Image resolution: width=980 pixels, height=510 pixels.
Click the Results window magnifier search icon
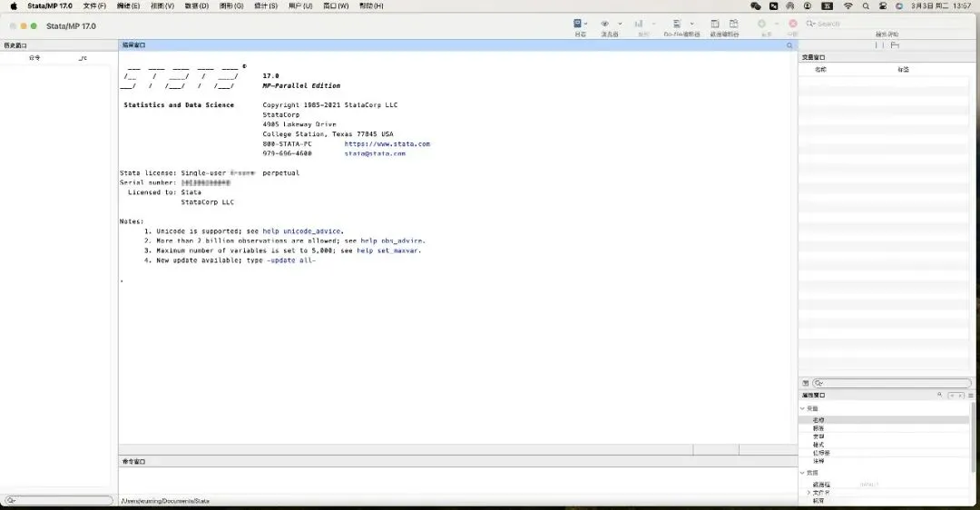(789, 45)
